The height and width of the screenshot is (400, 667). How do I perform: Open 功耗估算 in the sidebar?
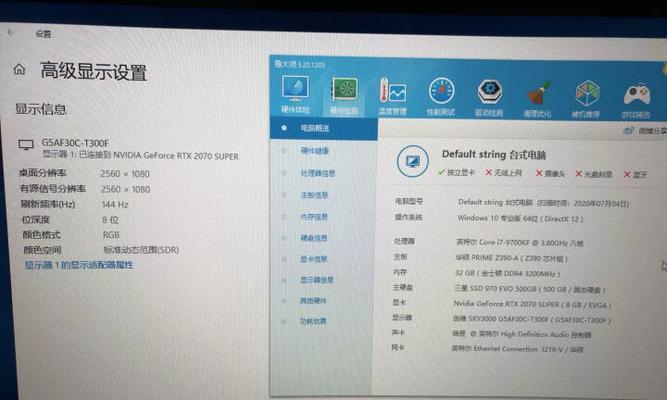point(313,321)
